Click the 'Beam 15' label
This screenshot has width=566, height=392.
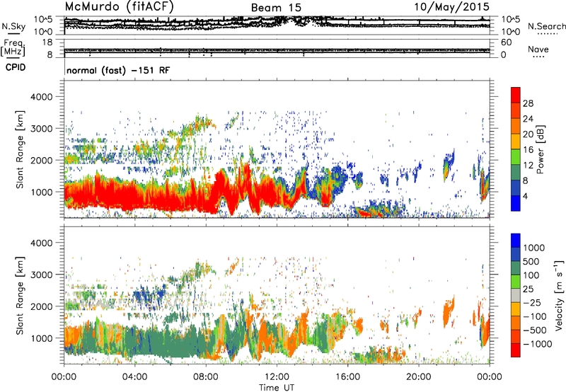(276, 8)
